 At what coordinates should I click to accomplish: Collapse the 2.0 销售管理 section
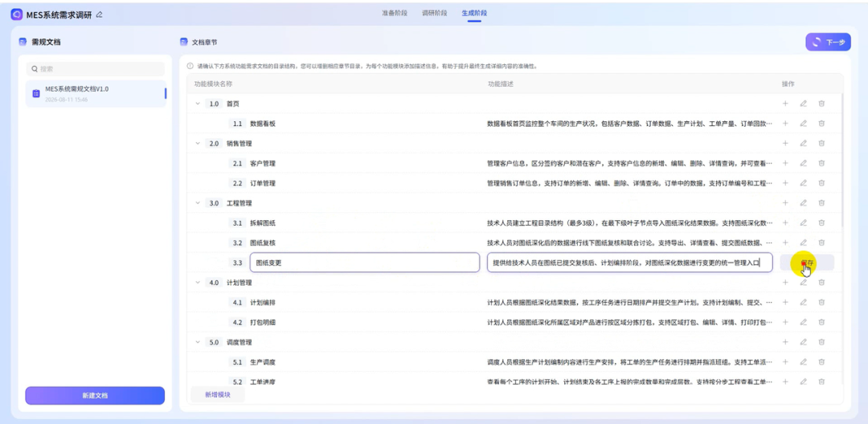(x=198, y=143)
